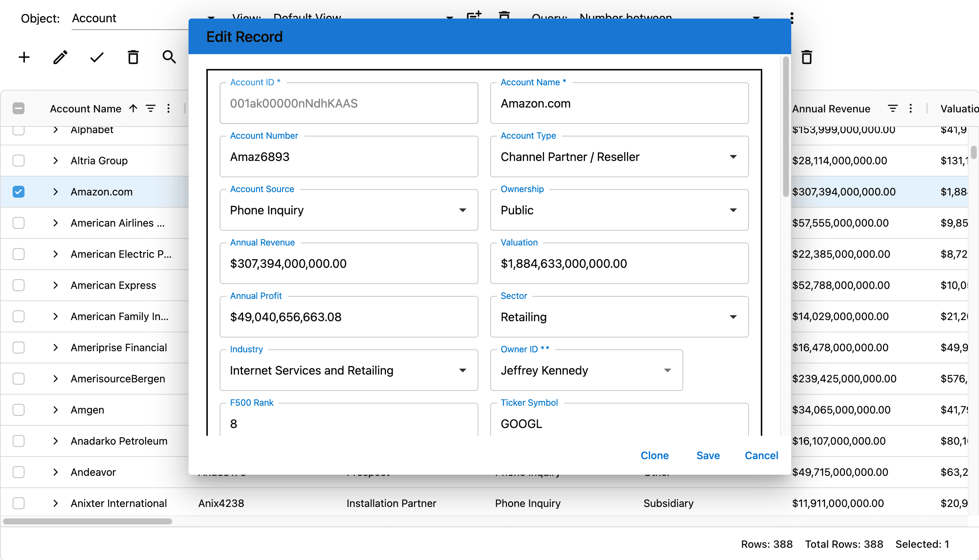The image size is (979, 560).
Task: Open the Sector dropdown
Action: click(733, 317)
